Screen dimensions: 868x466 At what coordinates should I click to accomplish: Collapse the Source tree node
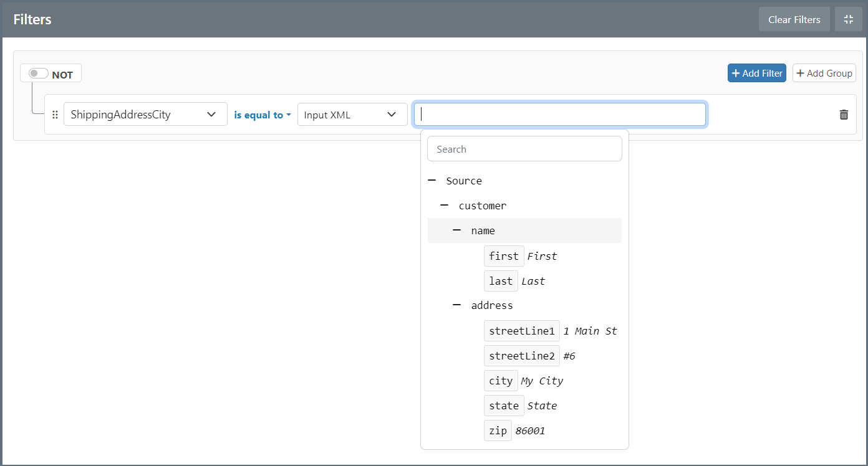click(x=432, y=181)
